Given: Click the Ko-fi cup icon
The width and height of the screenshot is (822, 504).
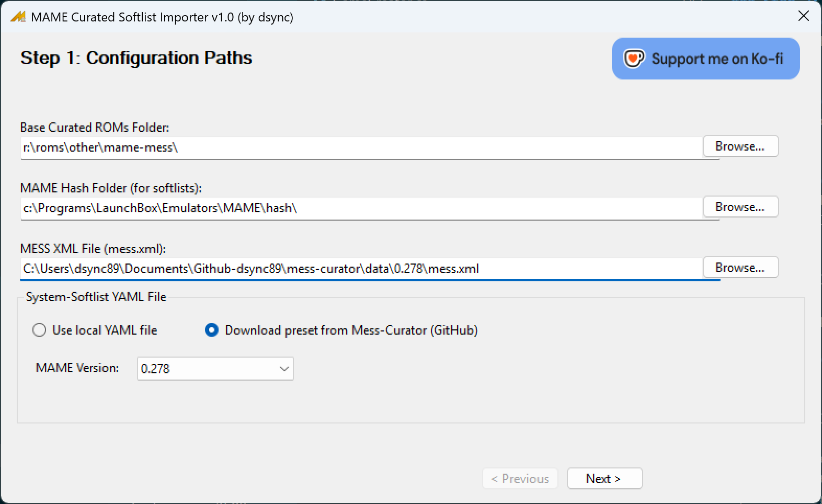Looking at the screenshot, I should tap(634, 59).
